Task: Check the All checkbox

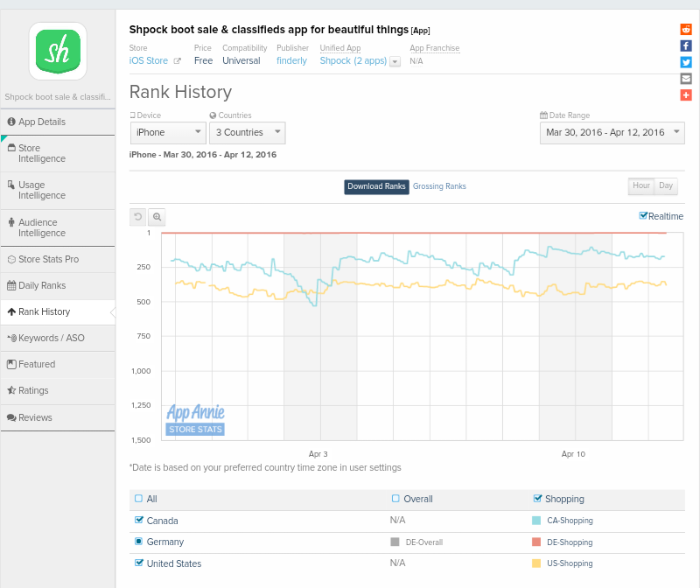Action: click(x=138, y=498)
